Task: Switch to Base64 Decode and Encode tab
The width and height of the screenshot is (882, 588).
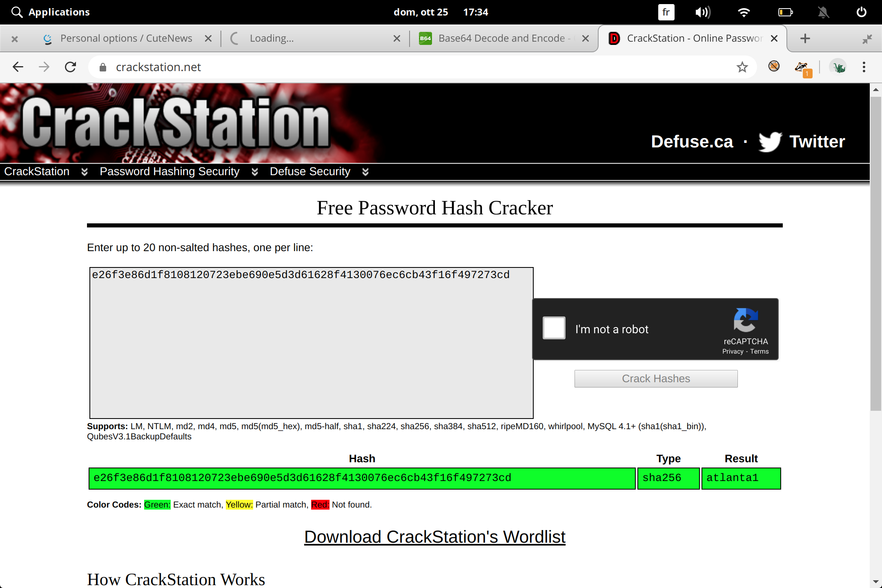Action: click(x=501, y=38)
